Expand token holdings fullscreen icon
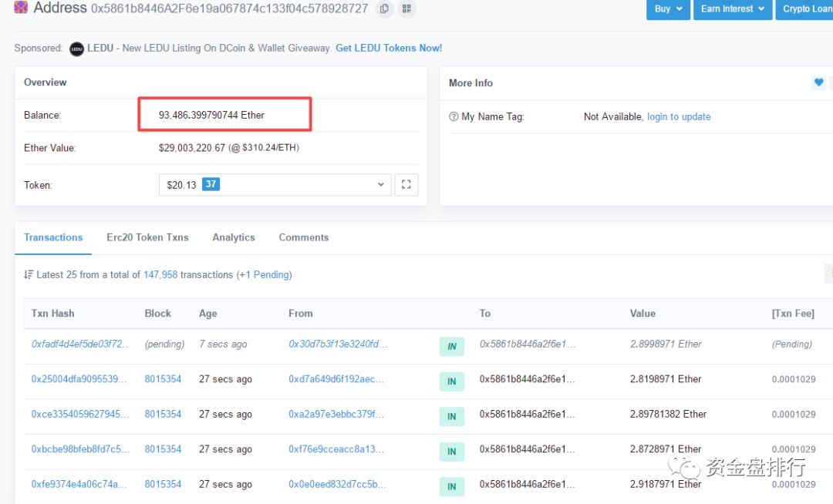833x504 pixels. 406,185
